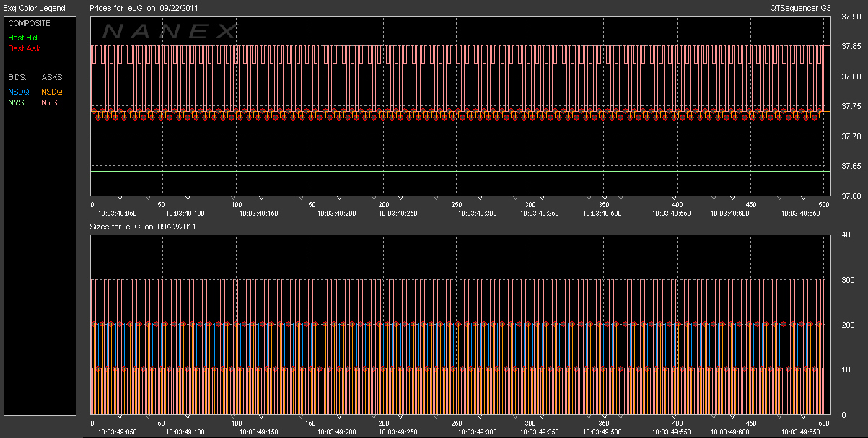The height and width of the screenshot is (438, 868).
Task: Click tick 50 under the Prices chart
Action: point(162,205)
